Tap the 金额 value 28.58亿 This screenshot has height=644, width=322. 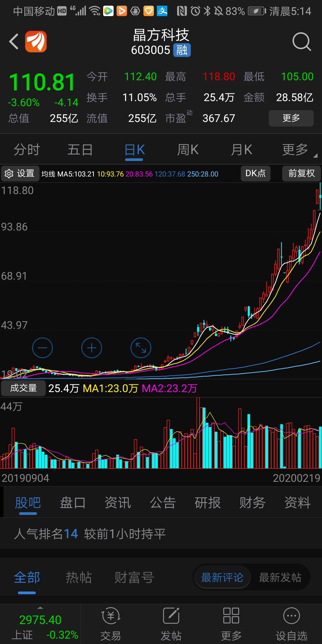(295, 97)
